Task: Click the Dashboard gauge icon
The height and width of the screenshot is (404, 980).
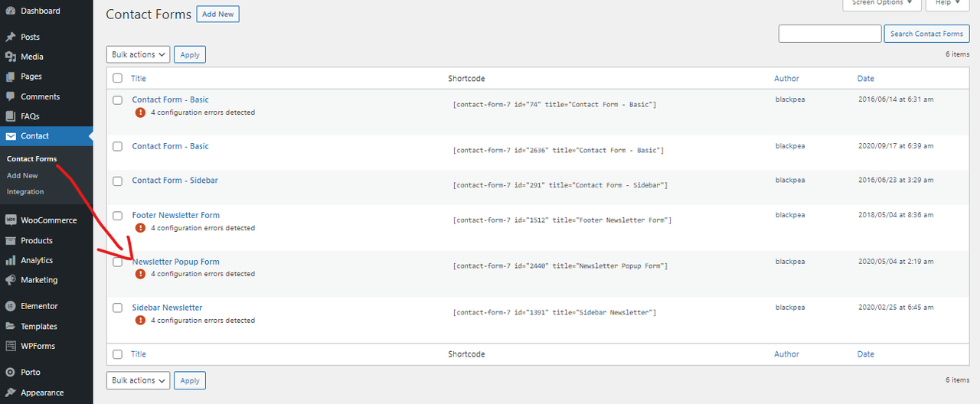Action: (x=10, y=11)
